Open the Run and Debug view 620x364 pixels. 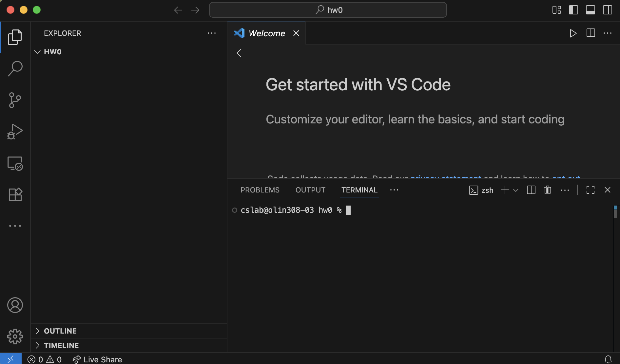pos(15,131)
